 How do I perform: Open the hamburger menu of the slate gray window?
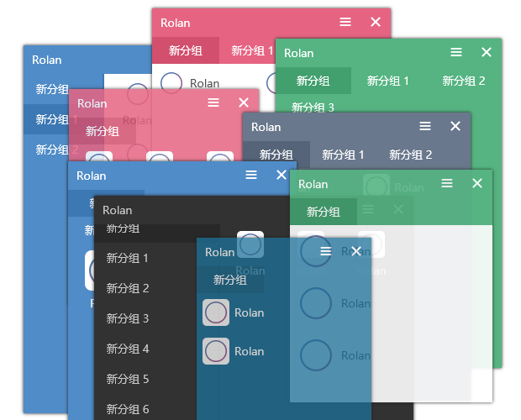pyautogui.click(x=425, y=126)
